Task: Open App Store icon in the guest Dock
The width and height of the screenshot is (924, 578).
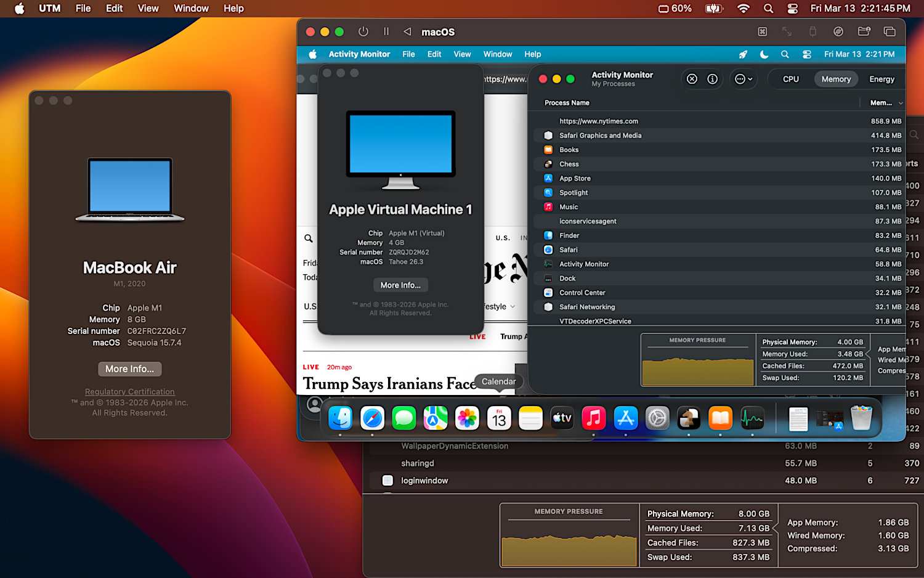Action: click(x=625, y=418)
